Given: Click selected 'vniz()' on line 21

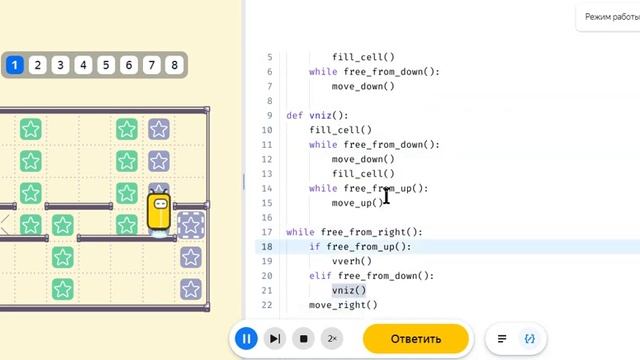Looking at the screenshot, I should point(349,290).
